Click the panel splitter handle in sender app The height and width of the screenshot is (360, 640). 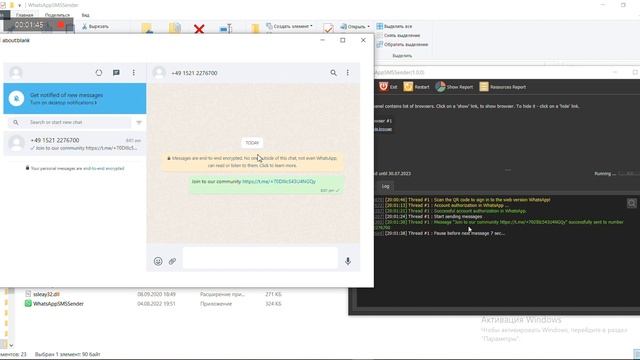[507, 170]
